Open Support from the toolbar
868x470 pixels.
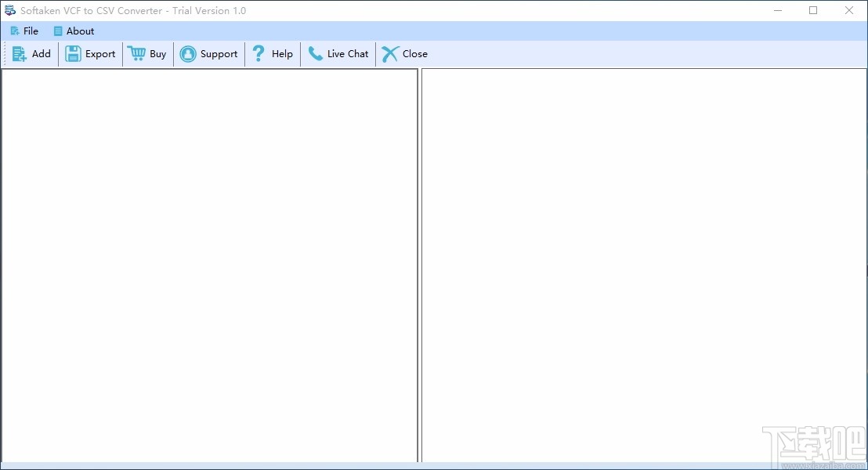tap(208, 53)
